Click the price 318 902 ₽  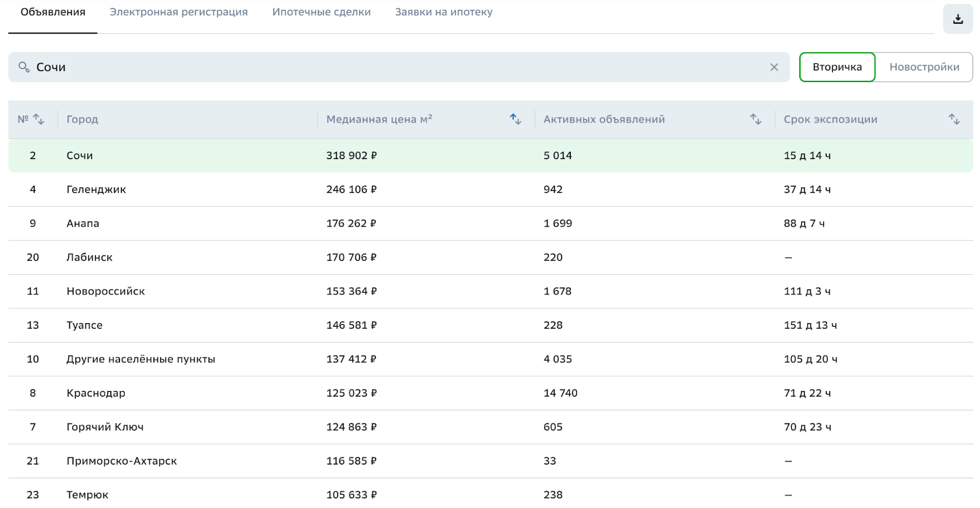coord(352,155)
